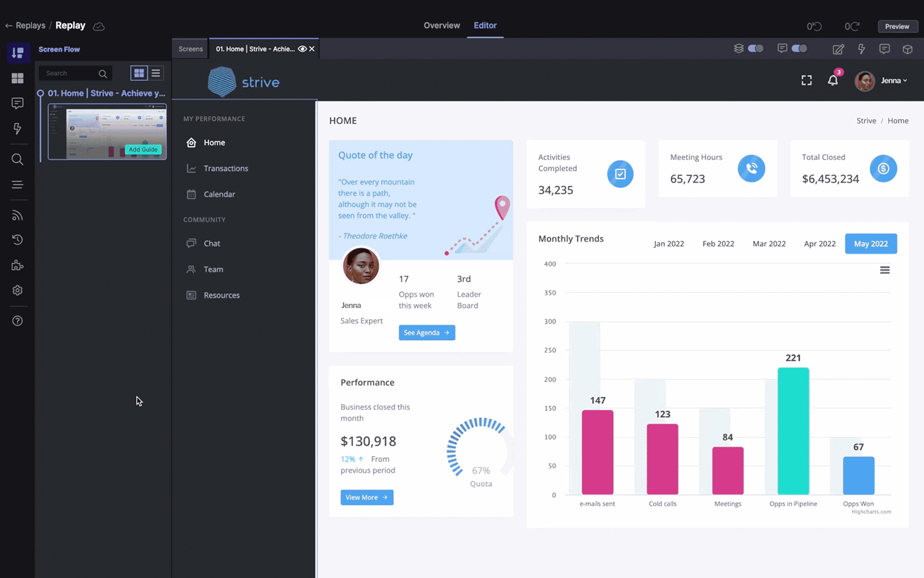Viewport: 924px width, 578px height.
Task: Click the See Agenda button
Action: [x=427, y=333]
